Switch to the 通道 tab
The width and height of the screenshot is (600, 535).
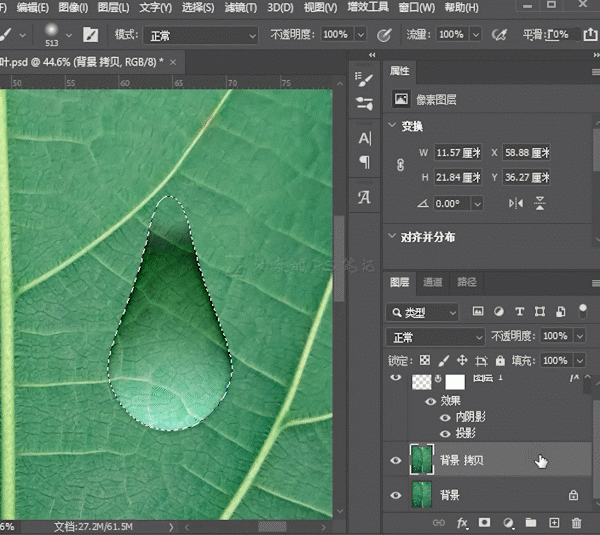point(433,282)
